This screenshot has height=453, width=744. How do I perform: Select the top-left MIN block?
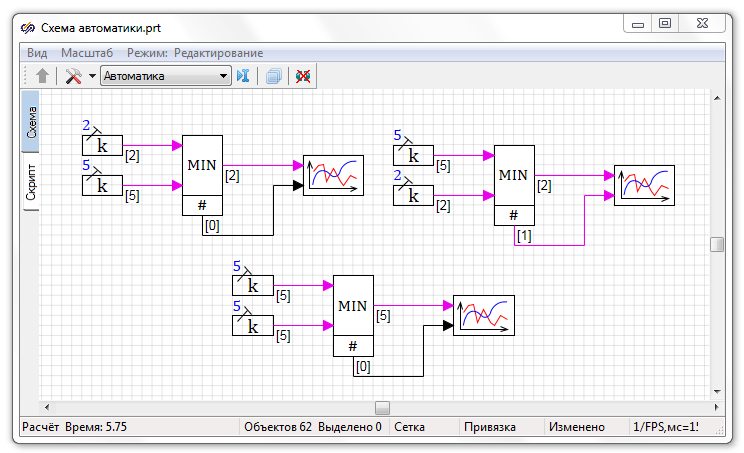click(202, 166)
